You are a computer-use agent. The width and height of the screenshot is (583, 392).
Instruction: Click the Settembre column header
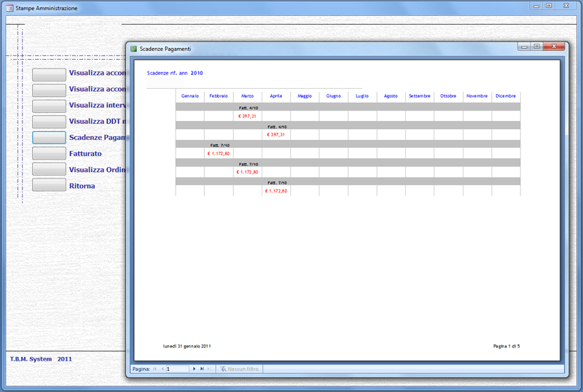pos(420,96)
